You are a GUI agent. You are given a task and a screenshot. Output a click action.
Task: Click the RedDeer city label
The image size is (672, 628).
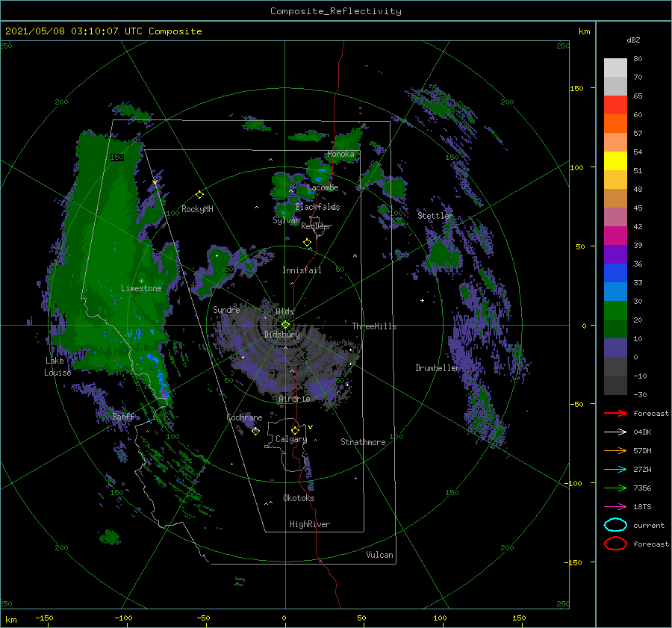(x=317, y=226)
